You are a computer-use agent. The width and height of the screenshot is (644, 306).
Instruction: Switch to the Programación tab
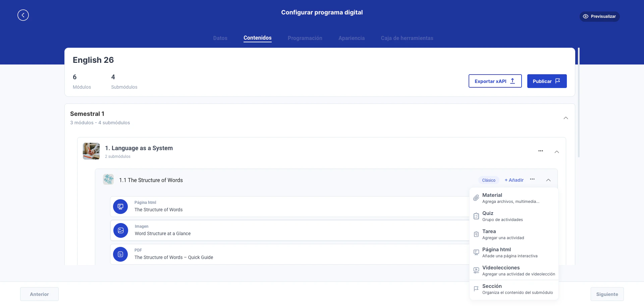[305, 38]
